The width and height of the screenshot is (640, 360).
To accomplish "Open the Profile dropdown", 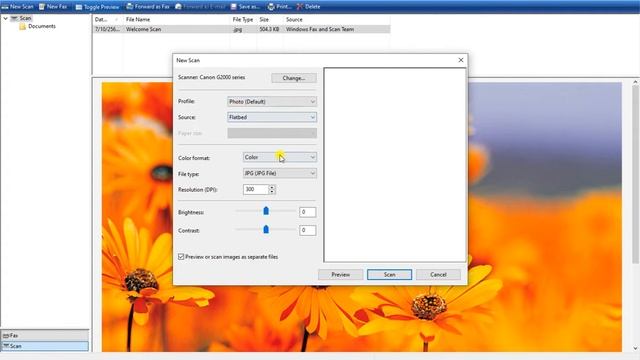I will click(272, 102).
